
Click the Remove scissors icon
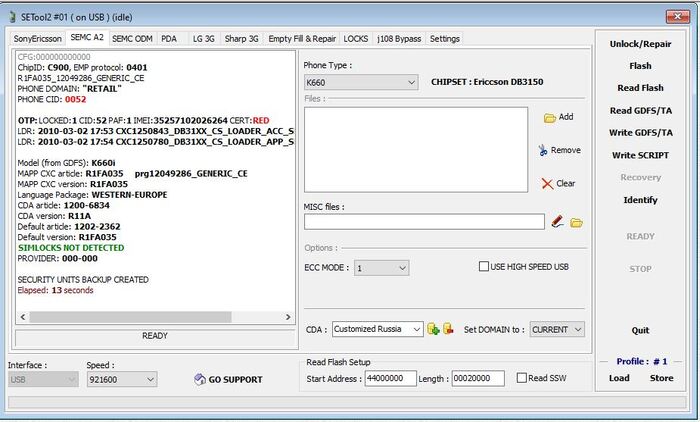pyautogui.click(x=542, y=150)
